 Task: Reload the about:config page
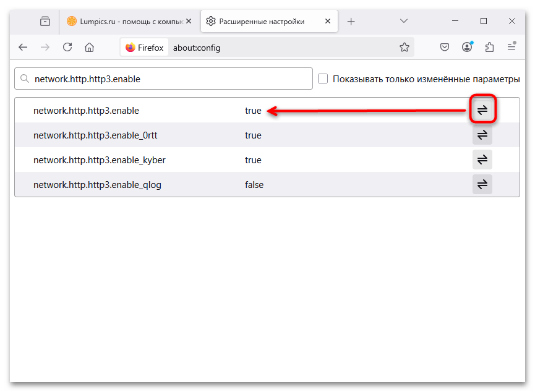[67, 47]
